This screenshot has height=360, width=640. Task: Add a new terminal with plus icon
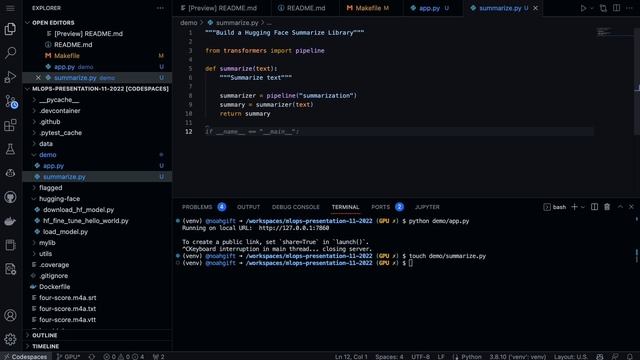(x=574, y=207)
